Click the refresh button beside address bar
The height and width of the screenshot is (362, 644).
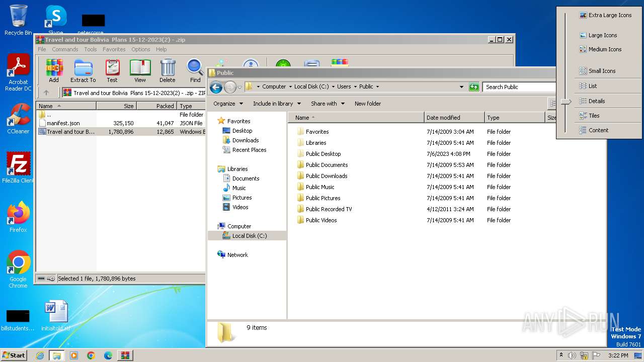click(474, 87)
